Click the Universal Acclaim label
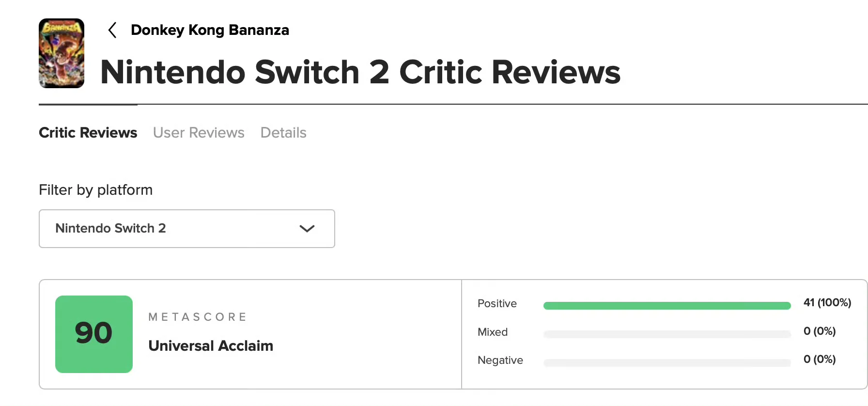This screenshot has height=406, width=868. pos(211,346)
